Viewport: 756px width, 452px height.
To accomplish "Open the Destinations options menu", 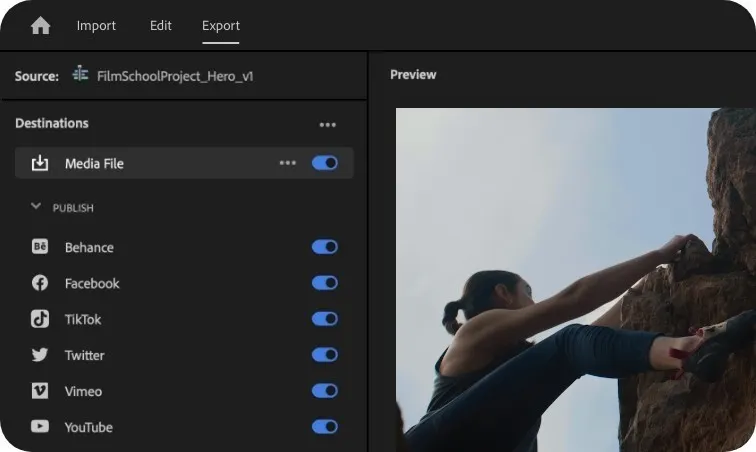I will (327, 124).
